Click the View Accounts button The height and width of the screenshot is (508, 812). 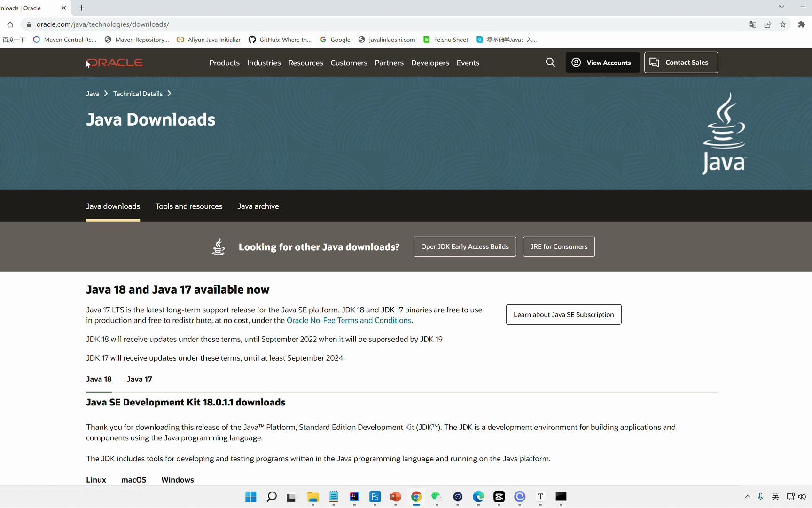602,63
